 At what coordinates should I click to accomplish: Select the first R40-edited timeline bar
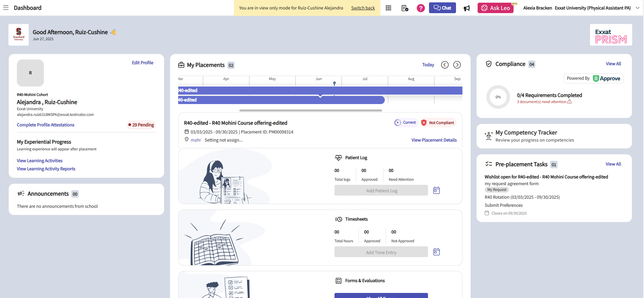coord(320,91)
